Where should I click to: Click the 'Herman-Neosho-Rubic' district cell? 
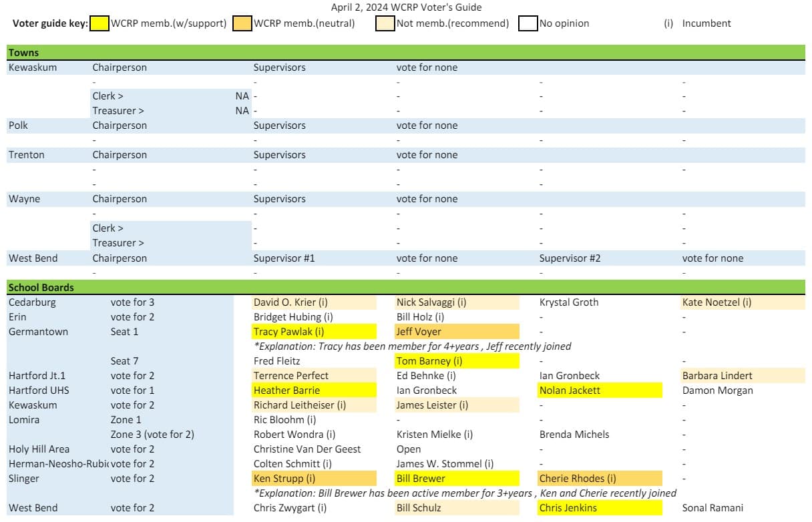tap(59, 463)
